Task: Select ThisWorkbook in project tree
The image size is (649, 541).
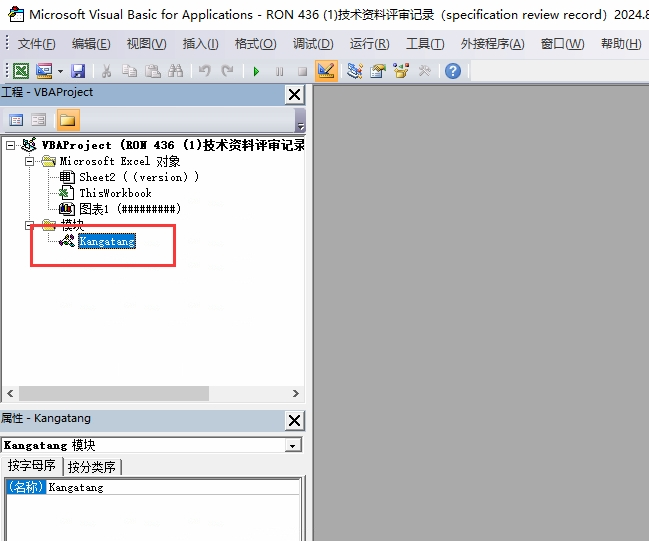Action: 115,193
